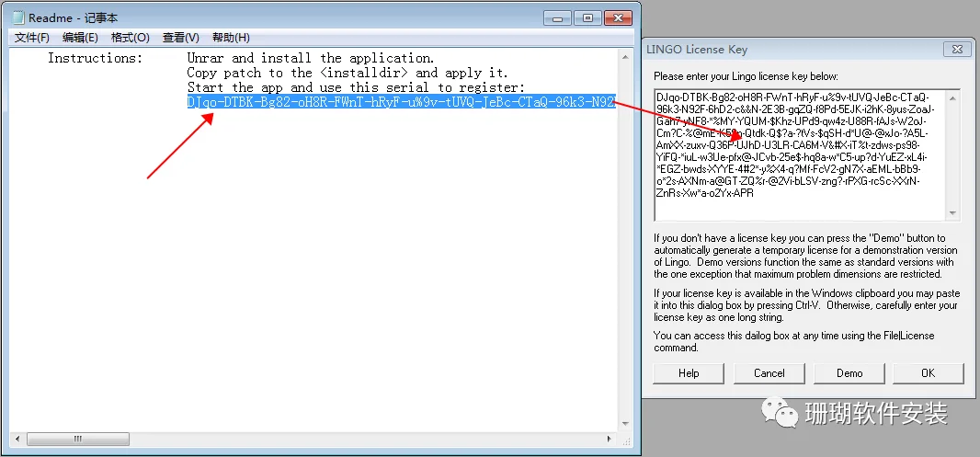980x457 pixels.
Task: Open the 查看(V) menu in Notepad
Action: pyautogui.click(x=180, y=38)
